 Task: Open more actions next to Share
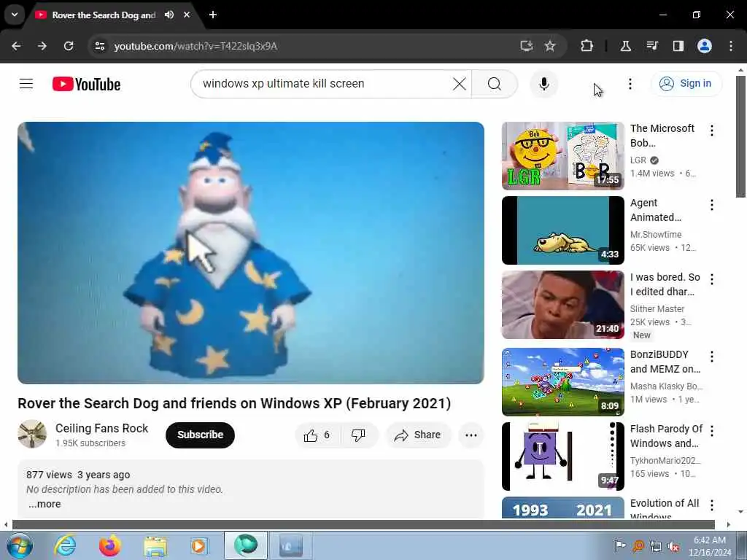click(x=471, y=435)
